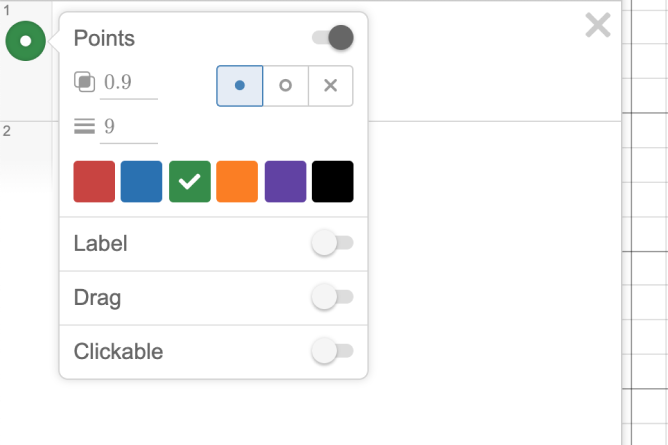Select the open circle point style
The height and width of the screenshot is (445, 668).
tap(286, 86)
